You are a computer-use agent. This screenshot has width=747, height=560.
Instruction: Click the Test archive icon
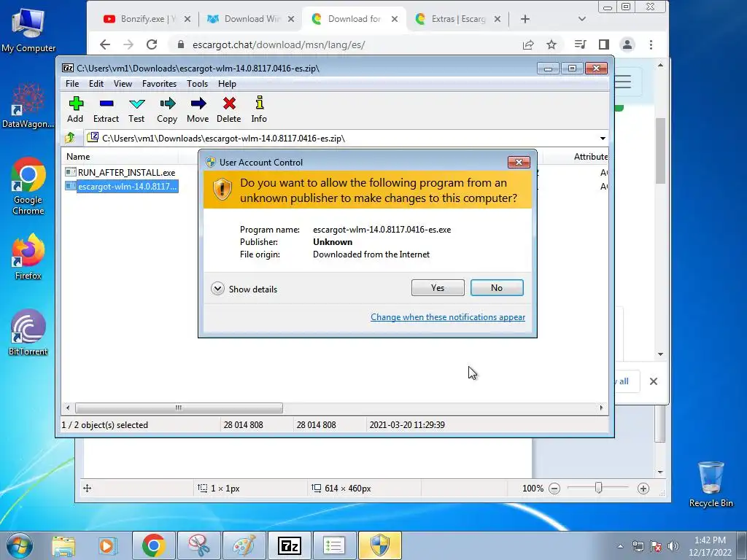pyautogui.click(x=136, y=109)
